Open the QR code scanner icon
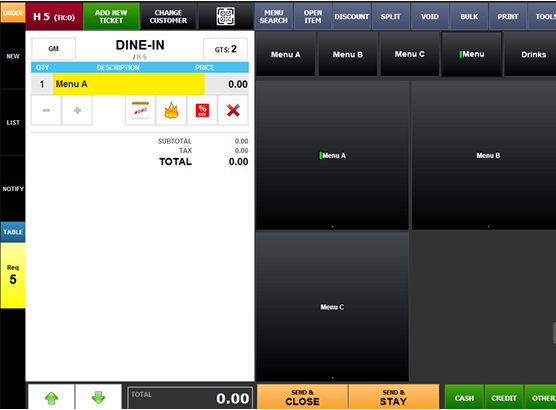556x410 pixels. pyautogui.click(x=226, y=16)
